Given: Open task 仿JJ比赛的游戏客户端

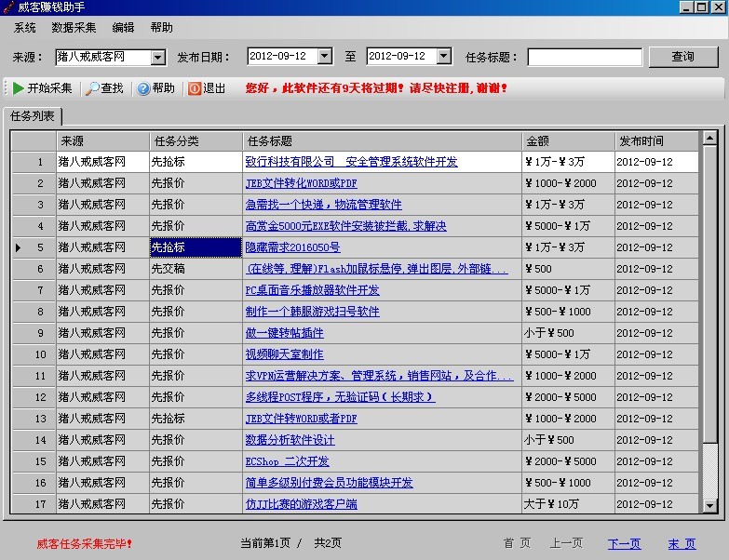Looking at the screenshot, I should [x=302, y=504].
